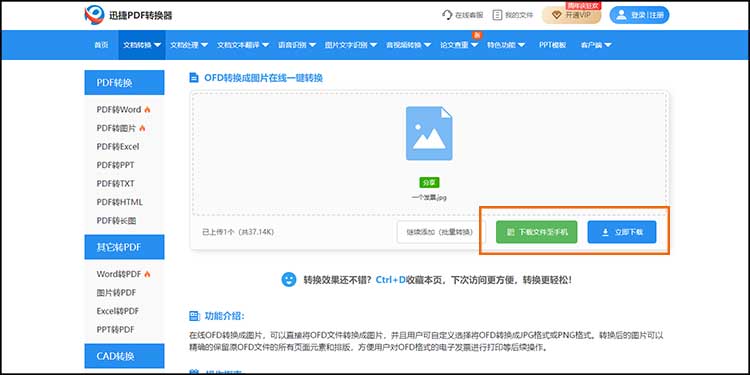Click the document icon beside OFD转换成图片 title
This screenshot has width=750, height=375.
194,78
